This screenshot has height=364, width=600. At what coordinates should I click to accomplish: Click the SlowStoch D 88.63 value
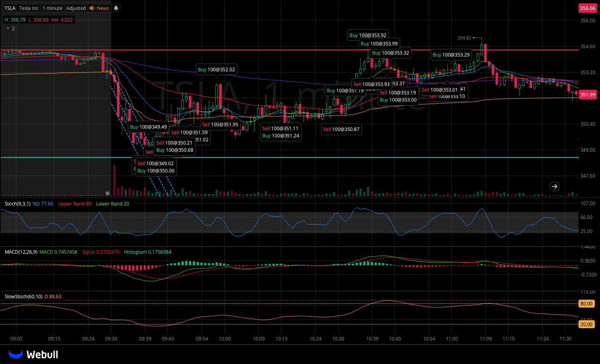[x=53, y=296]
